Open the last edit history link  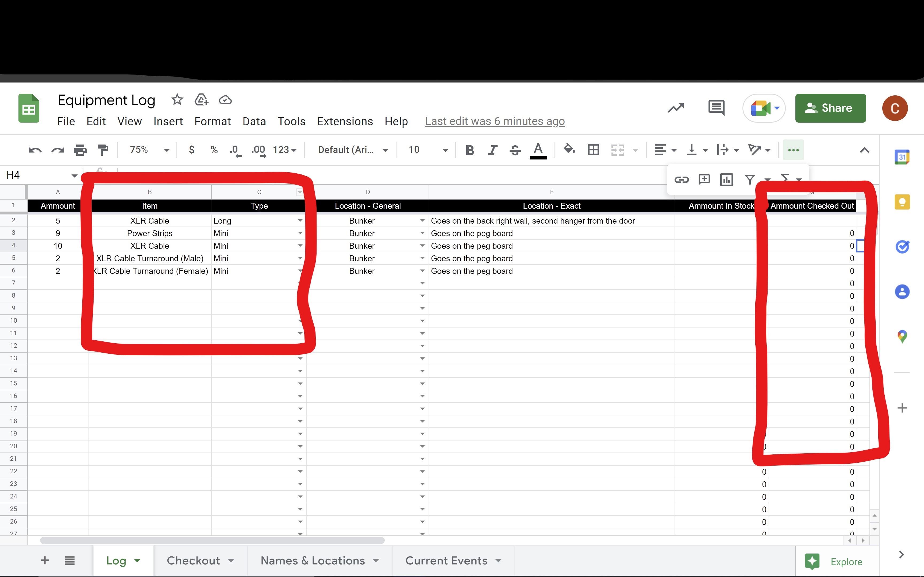pos(494,121)
